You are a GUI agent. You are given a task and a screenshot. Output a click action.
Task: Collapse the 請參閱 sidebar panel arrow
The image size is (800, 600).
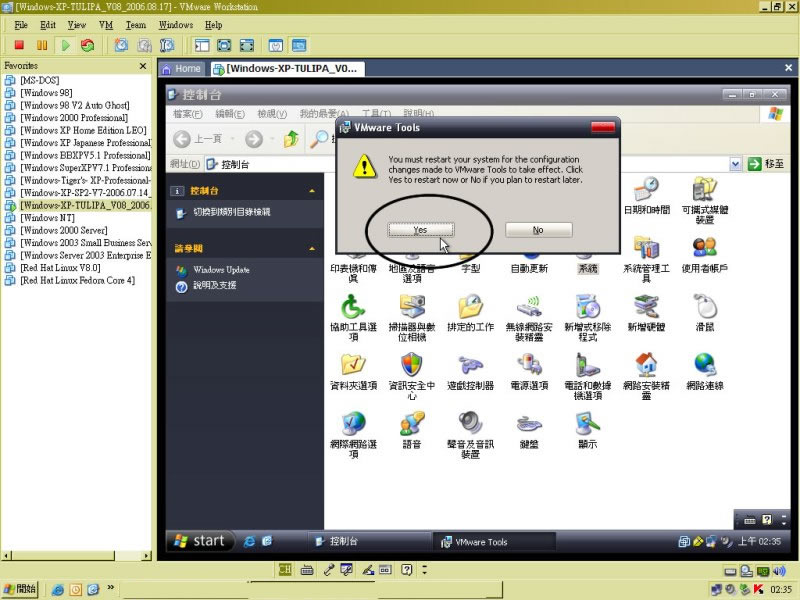(x=312, y=248)
